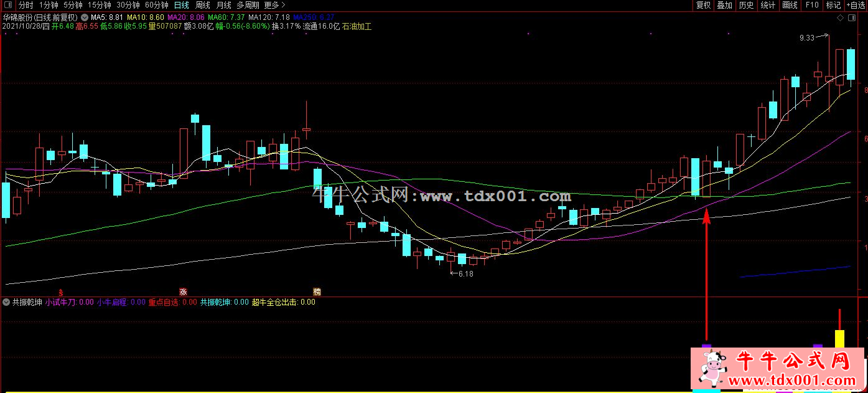Click the MA10: 8.60 label

(x=146, y=18)
